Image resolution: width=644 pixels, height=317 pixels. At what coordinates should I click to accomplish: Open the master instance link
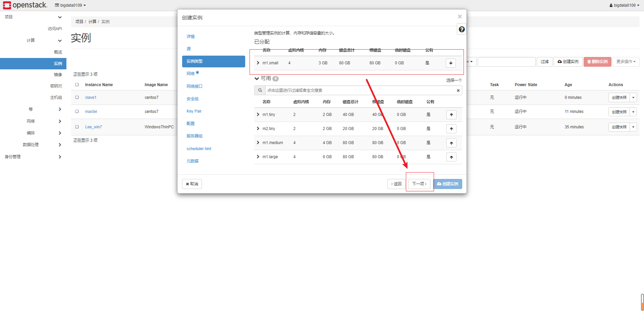coord(91,112)
